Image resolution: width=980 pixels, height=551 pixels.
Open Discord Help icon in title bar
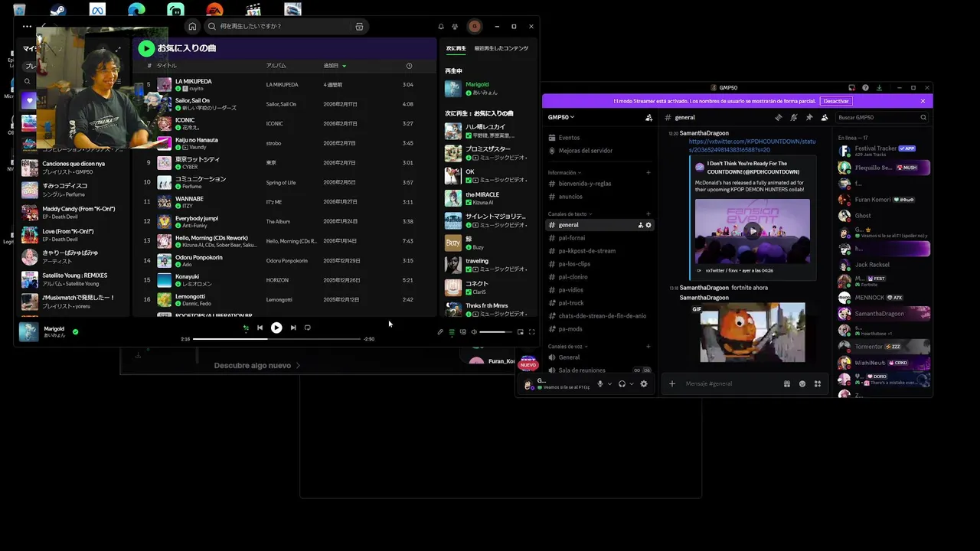pos(865,88)
